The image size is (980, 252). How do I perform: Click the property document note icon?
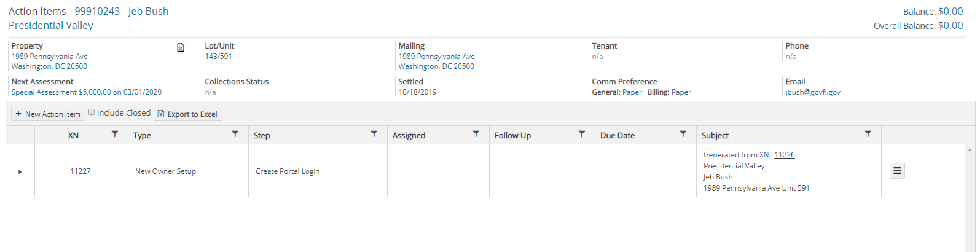click(x=181, y=48)
